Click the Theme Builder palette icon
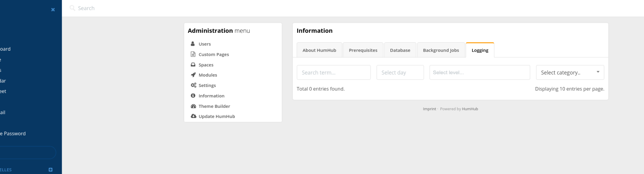Image resolution: width=644 pixels, height=174 pixels. [193, 106]
